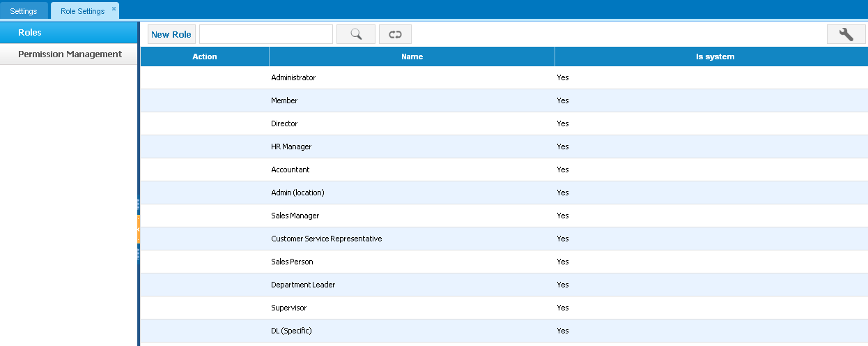Select Customer Service Representative role row
868x346 pixels.
504,239
